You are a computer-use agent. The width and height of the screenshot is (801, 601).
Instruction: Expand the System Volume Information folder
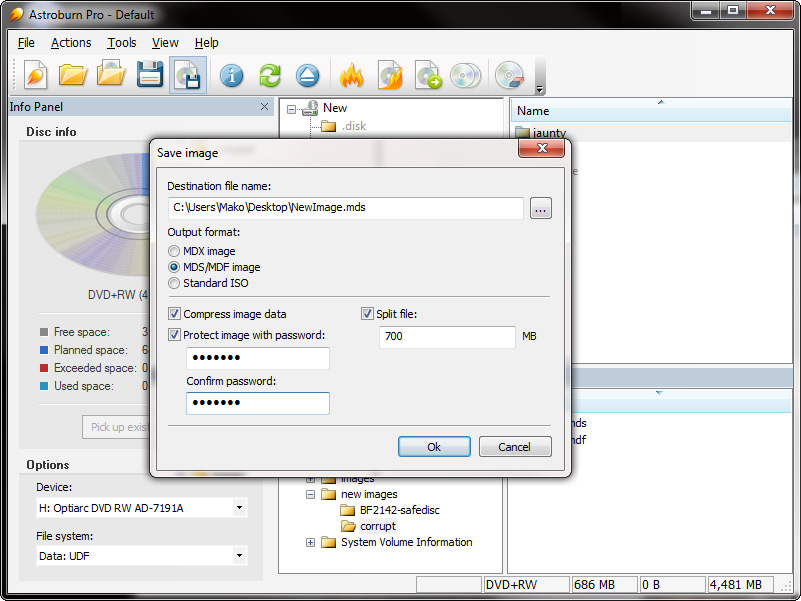coord(310,542)
